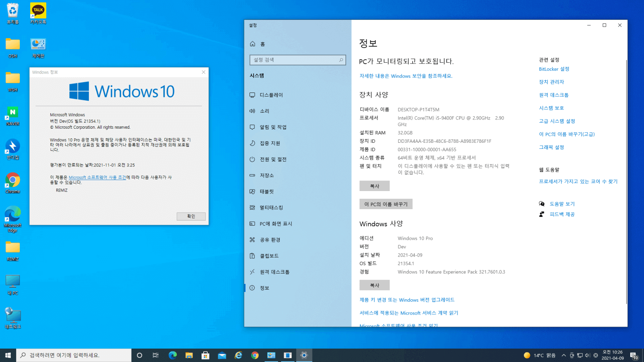
Task: Open the volume icon in the system tray
Action: click(x=588, y=355)
